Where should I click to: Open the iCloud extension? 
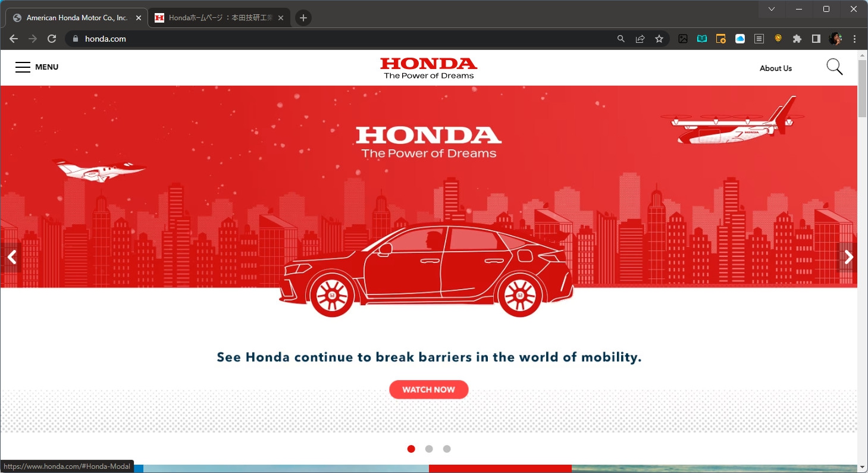pyautogui.click(x=740, y=39)
